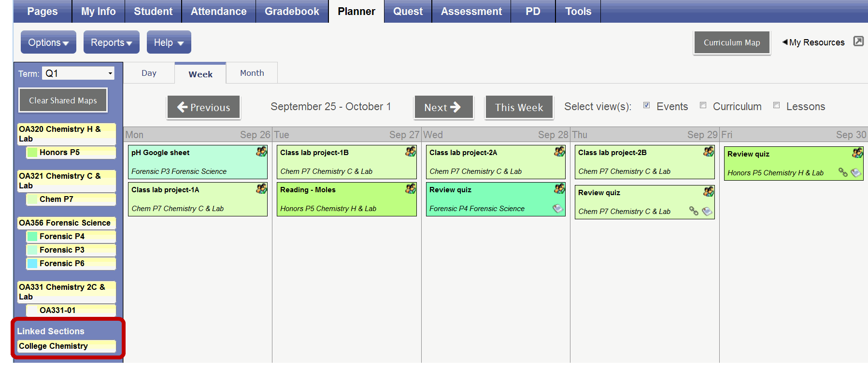868x370 pixels.
Task: Open the Gradebook menu
Action: (x=292, y=12)
